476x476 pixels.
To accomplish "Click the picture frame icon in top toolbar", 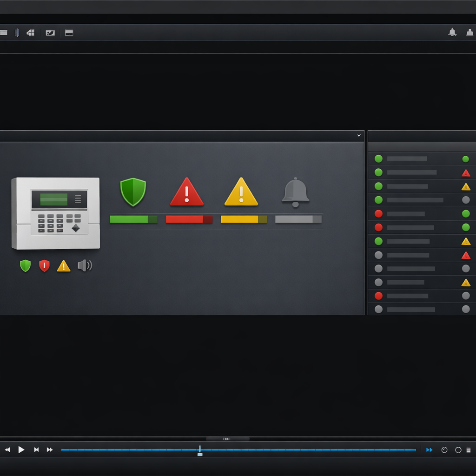I will coord(50,33).
